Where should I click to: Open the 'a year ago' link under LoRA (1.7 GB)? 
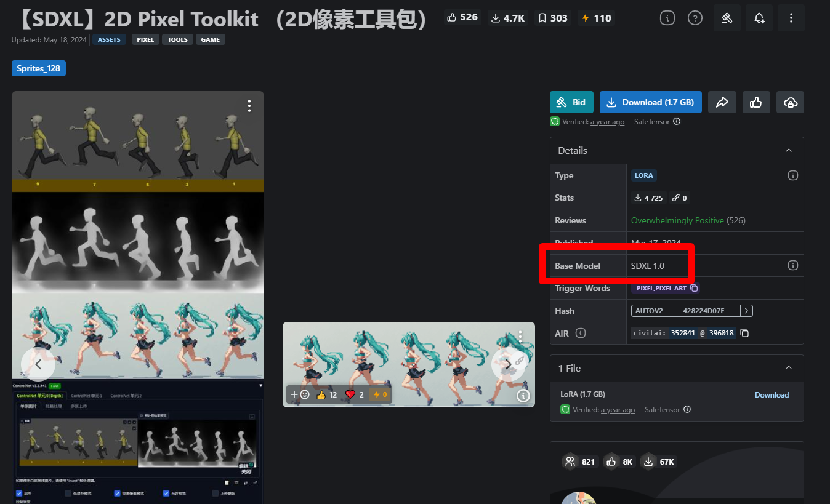click(618, 410)
